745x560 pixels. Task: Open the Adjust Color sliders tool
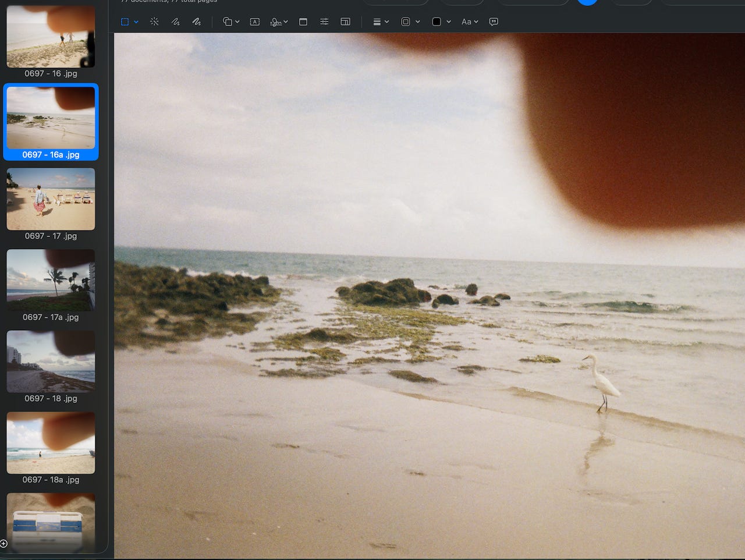(x=324, y=22)
